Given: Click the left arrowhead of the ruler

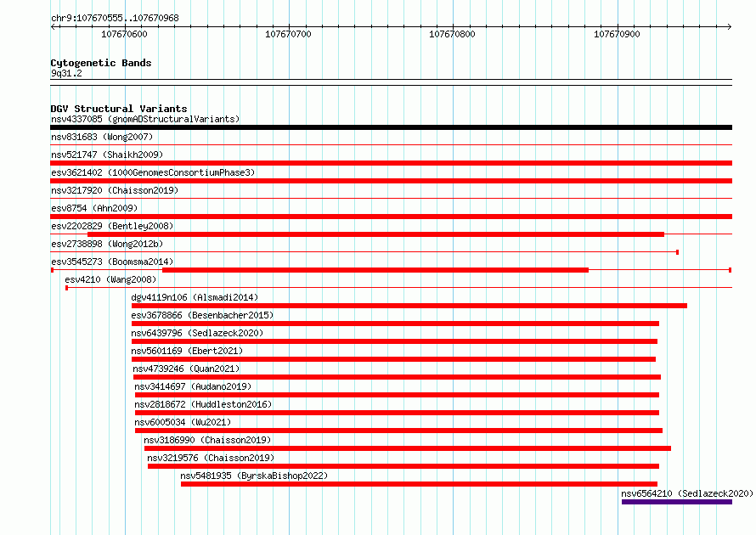Looking at the screenshot, I should (53, 26).
